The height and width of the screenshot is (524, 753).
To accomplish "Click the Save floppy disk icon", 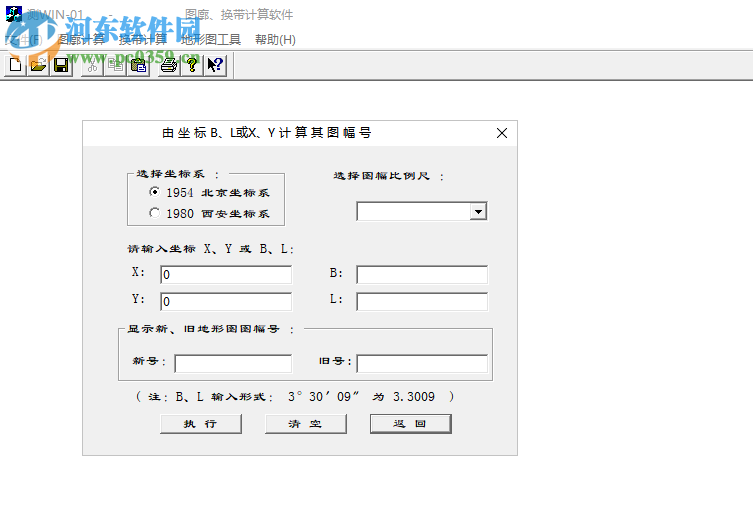I will pyautogui.click(x=61, y=65).
